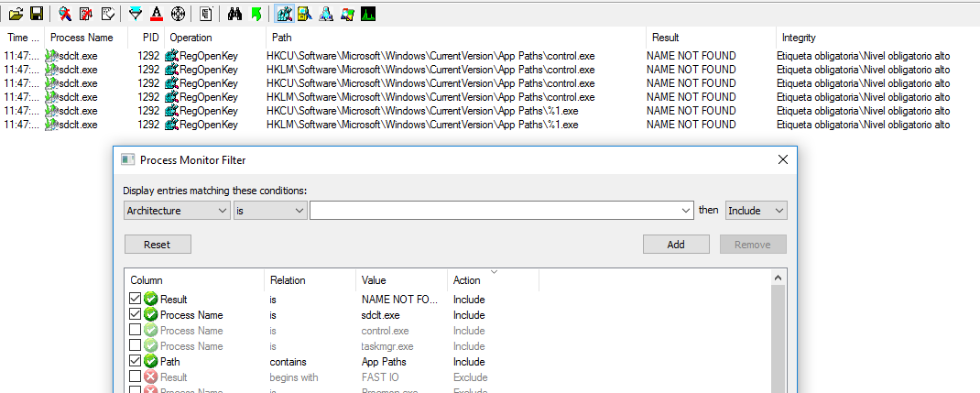Click the RegOpenKey registry icon in first event row
Screen dimensions: 980x393
(x=171, y=56)
